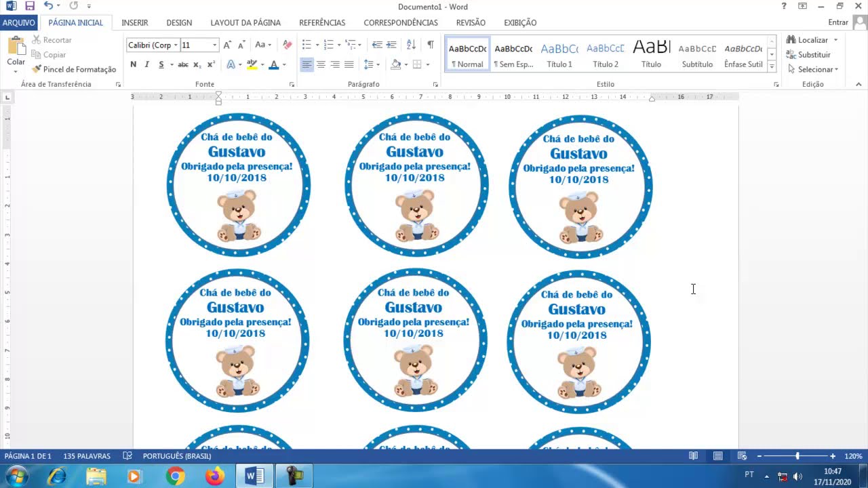Open borders dropdown arrow
868x488 pixels.
[x=427, y=64]
